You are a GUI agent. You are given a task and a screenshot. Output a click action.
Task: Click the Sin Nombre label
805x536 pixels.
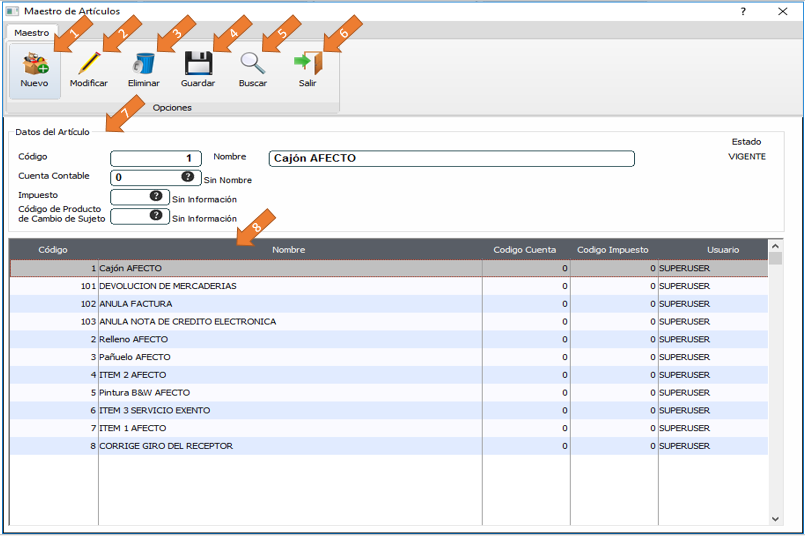point(228,180)
